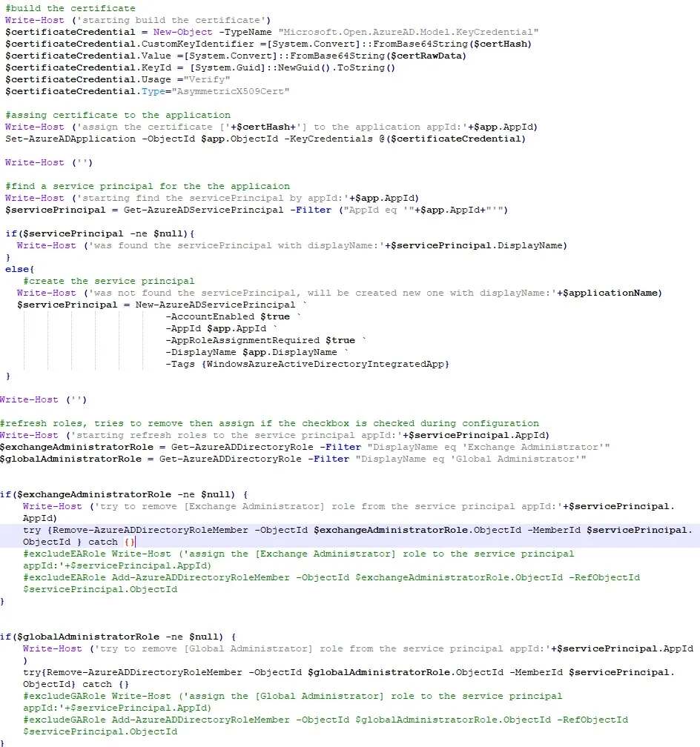This screenshot has width=700, height=747.
Task: Click the 'was not found the servicePrincipal' message line
Action: click(x=340, y=293)
